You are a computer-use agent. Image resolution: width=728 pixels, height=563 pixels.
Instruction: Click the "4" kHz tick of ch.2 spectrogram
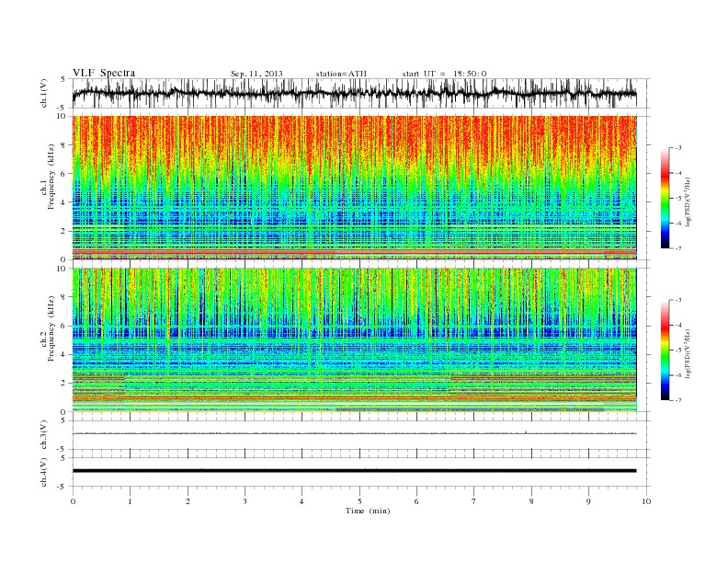(63, 355)
